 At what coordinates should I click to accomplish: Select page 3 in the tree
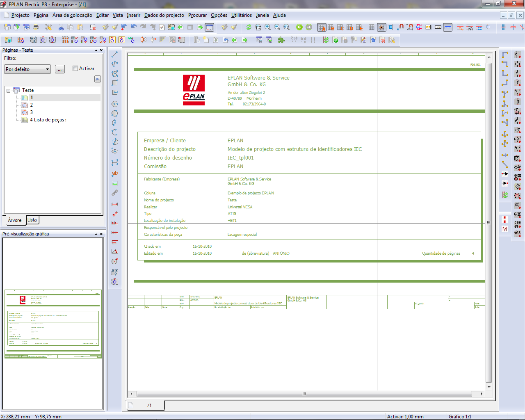tap(32, 112)
